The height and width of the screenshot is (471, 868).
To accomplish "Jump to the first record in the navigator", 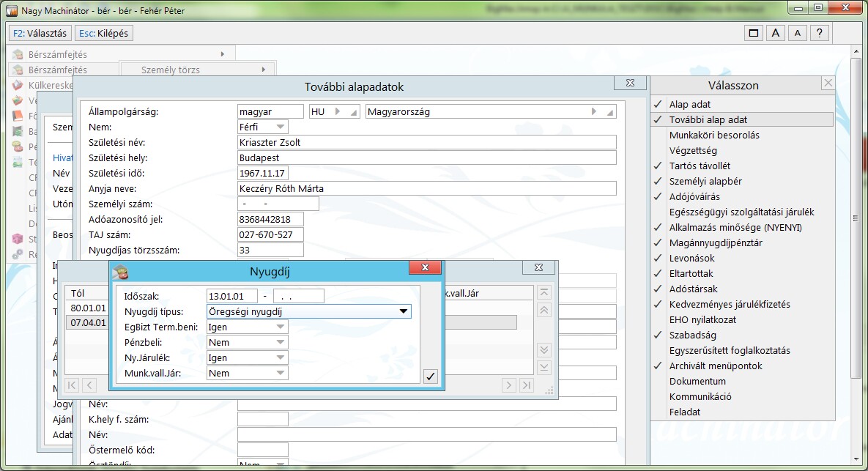I will (73, 385).
